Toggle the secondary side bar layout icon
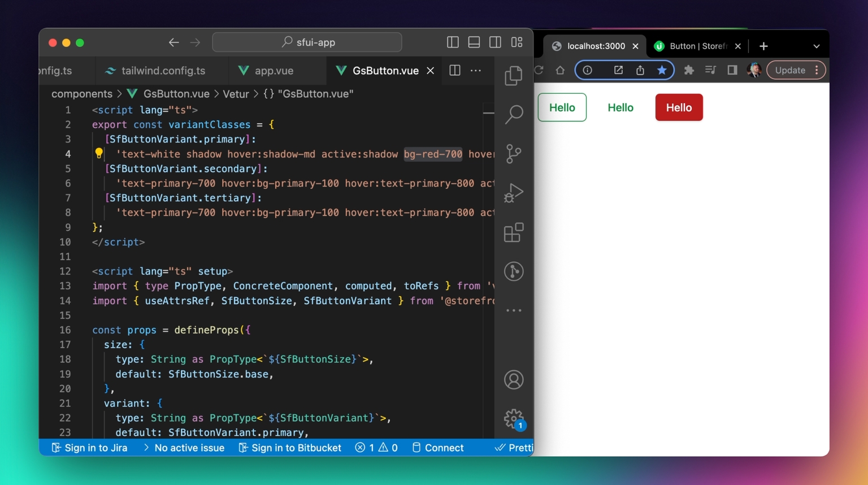 click(x=495, y=42)
